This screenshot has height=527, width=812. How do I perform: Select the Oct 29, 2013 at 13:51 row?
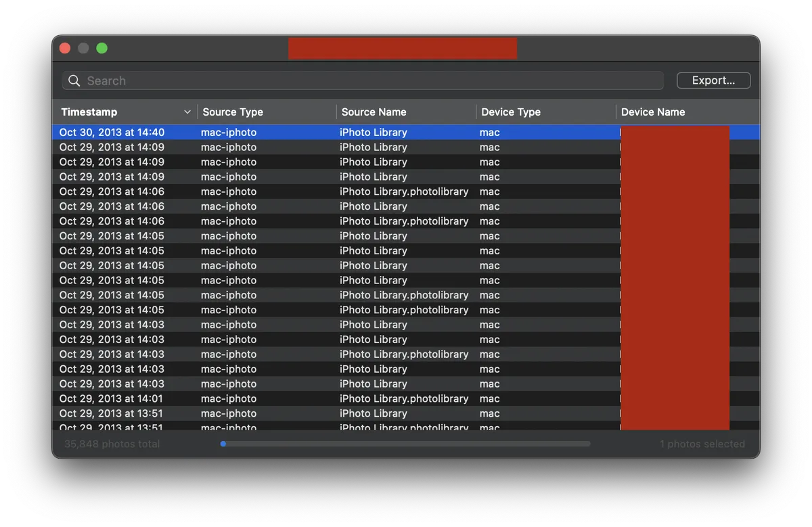click(x=271, y=413)
